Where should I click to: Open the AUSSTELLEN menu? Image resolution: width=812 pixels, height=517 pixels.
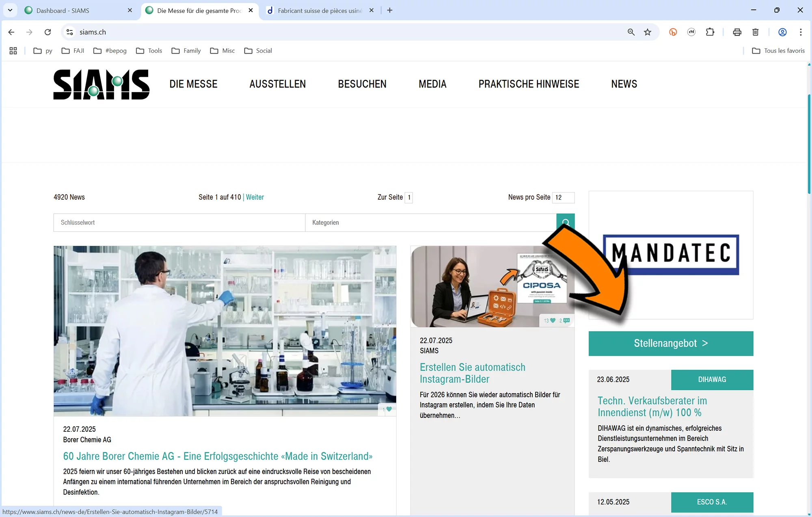[x=277, y=84]
